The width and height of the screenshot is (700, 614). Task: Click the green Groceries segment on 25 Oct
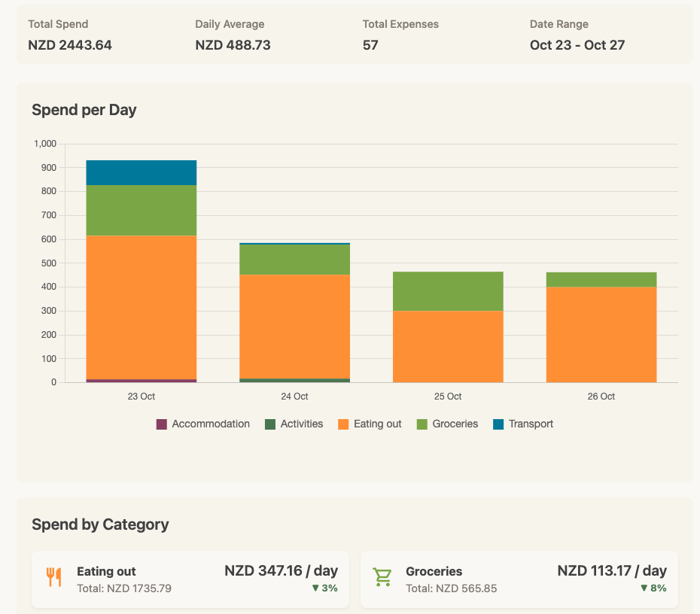(x=448, y=291)
